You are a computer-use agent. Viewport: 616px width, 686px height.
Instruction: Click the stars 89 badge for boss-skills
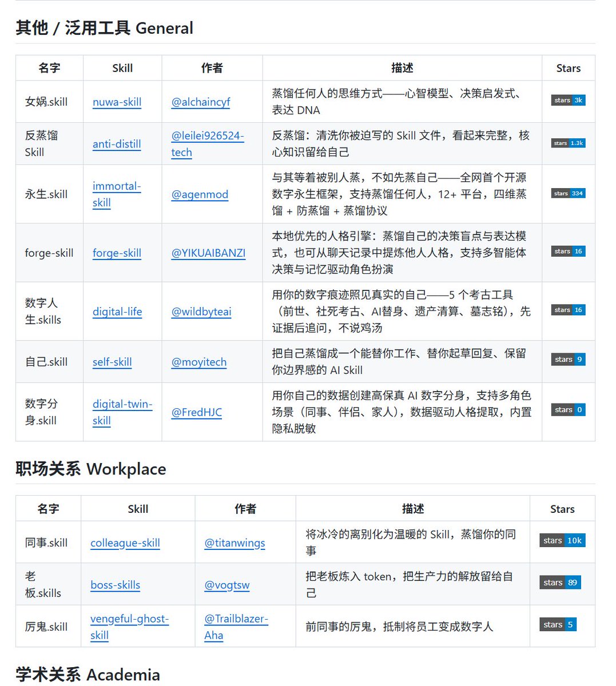pyautogui.click(x=559, y=583)
